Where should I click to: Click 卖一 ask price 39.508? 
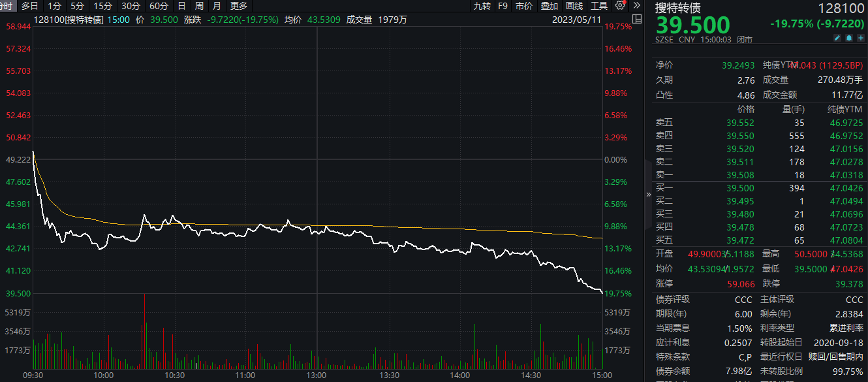click(740, 175)
